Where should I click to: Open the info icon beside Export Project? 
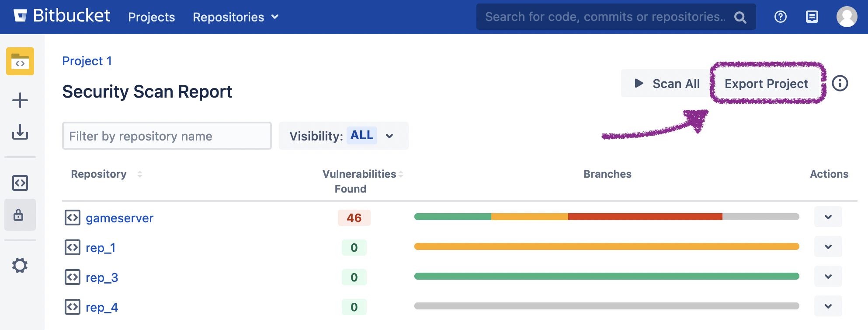840,83
